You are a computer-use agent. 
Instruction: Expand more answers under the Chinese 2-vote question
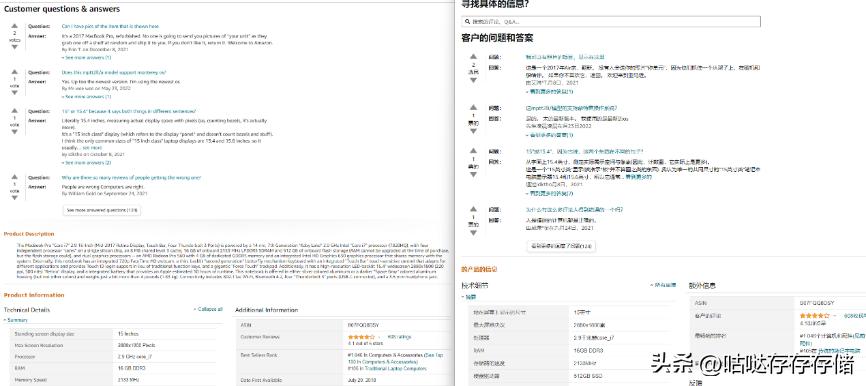click(549, 92)
